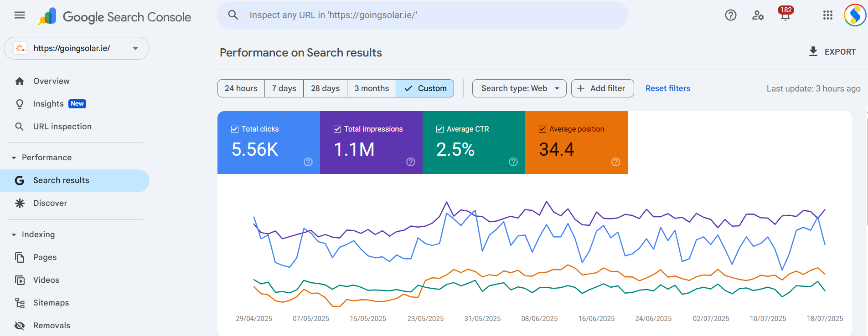Open Sitemaps in the sidebar
The image size is (868, 336).
[x=51, y=303]
